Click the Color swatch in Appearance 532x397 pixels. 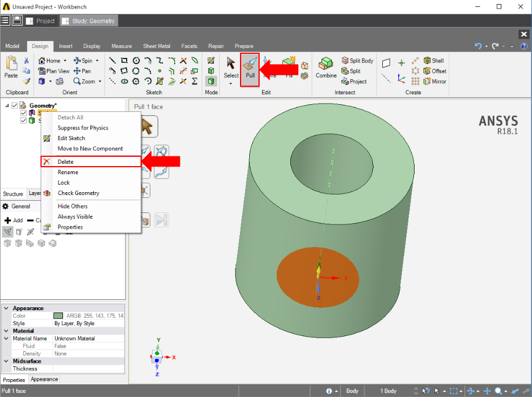(x=58, y=316)
